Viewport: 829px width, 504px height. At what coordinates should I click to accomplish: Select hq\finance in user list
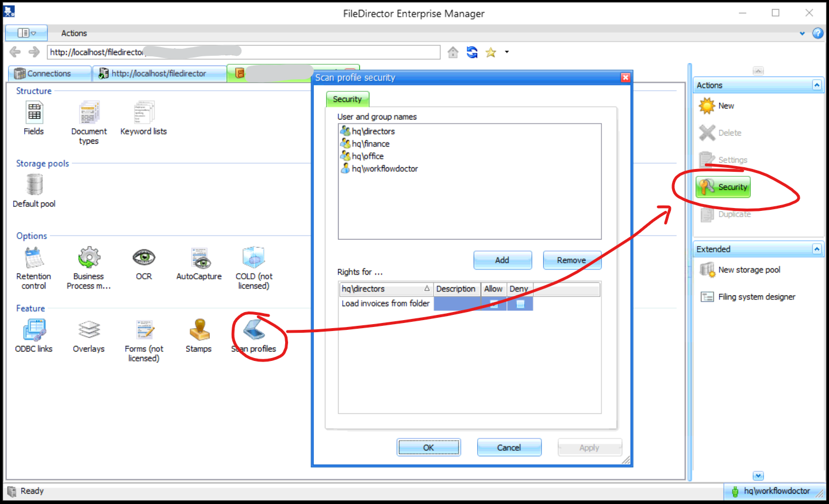pos(365,144)
